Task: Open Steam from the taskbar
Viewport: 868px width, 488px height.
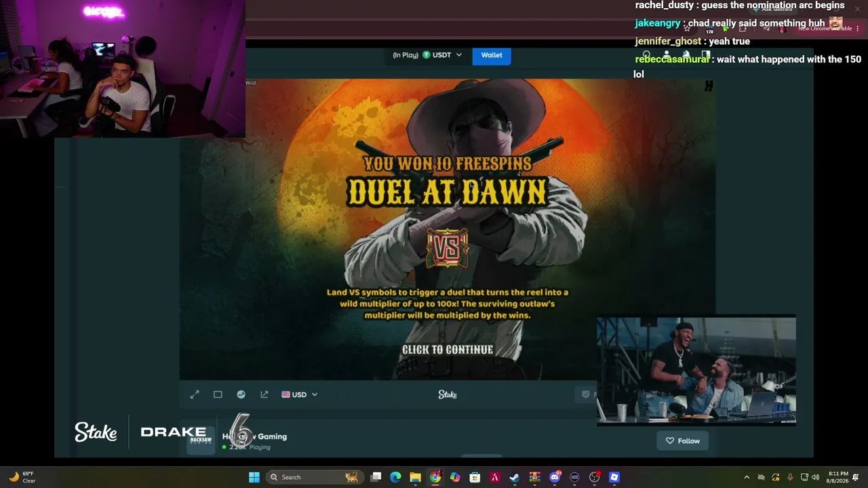Action: 515,477
